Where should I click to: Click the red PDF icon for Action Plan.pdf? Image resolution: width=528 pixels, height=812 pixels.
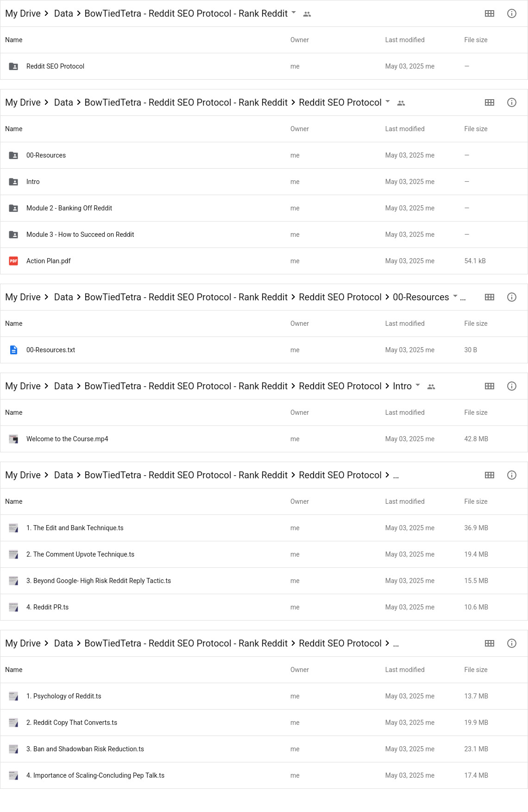coord(13,261)
